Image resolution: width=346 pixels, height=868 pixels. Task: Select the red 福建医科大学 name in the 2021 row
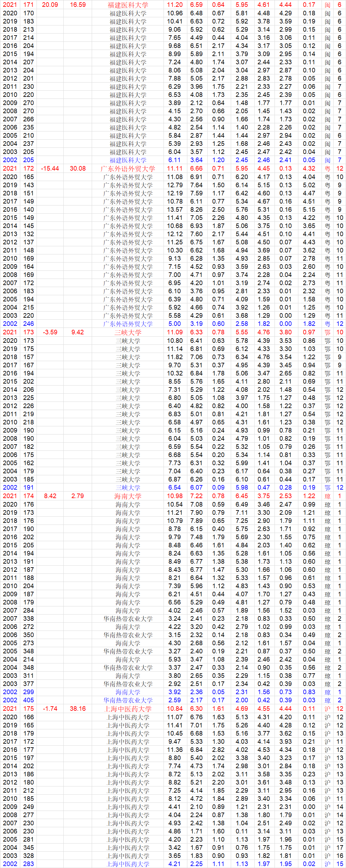click(128, 5)
